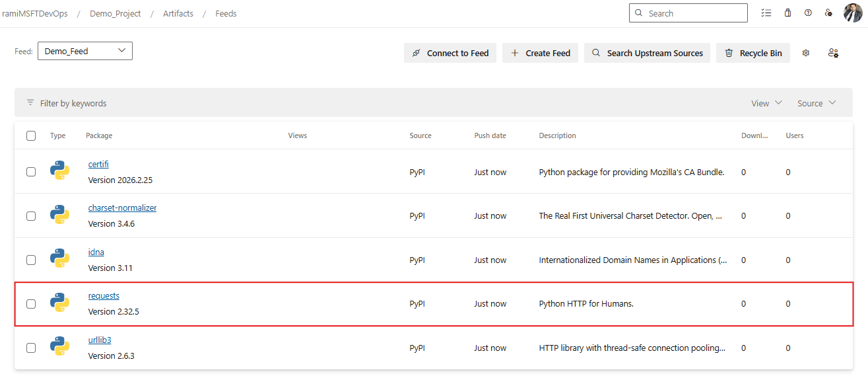This screenshot has width=868, height=378.
Task: Go to Demo_Project breadcrumb
Action: (116, 13)
